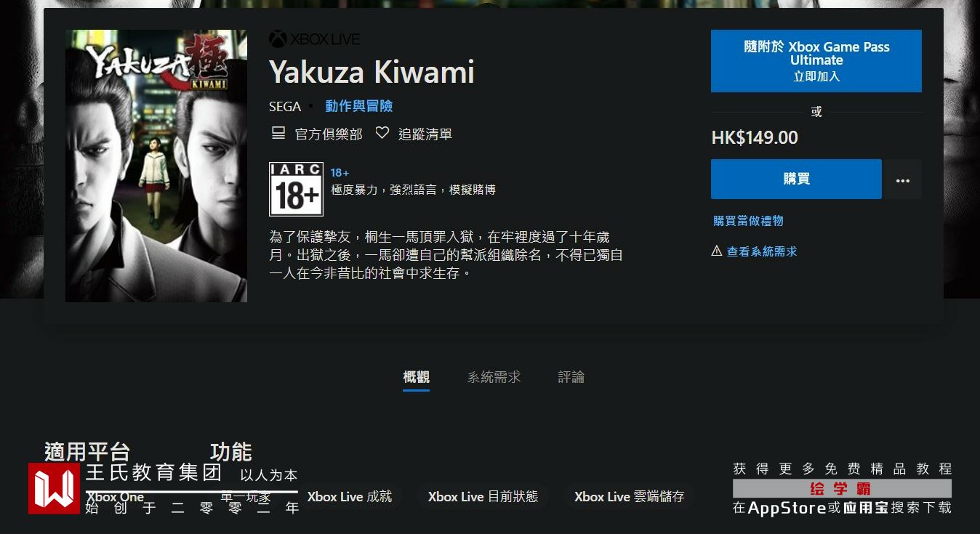
Task: Click the system requirements warning triangle icon
Action: pyautogui.click(x=717, y=251)
